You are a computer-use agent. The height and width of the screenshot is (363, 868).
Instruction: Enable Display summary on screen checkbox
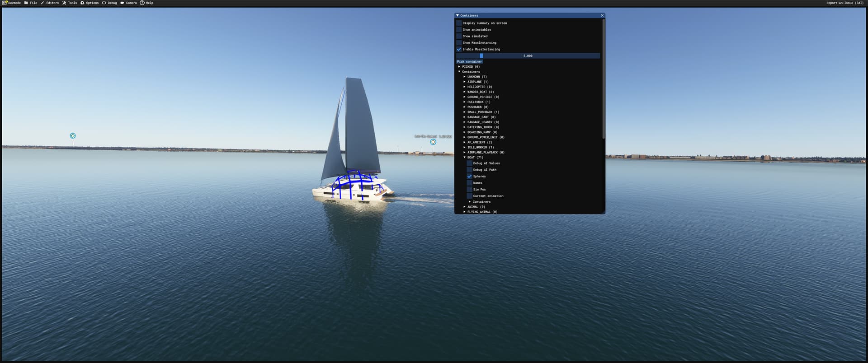pos(459,23)
